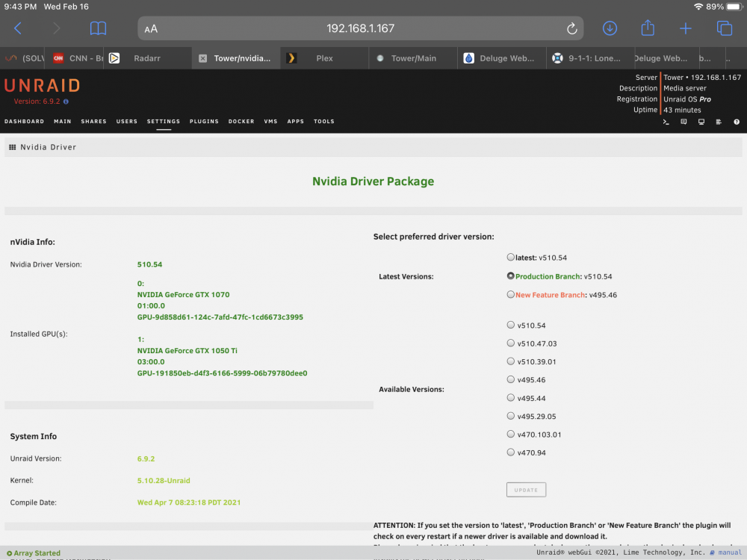
Task: Open the VMs menu item
Action: pos(270,122)
